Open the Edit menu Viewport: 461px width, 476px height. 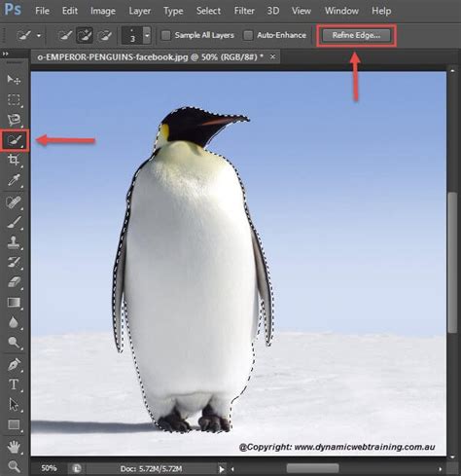(70, 11)
